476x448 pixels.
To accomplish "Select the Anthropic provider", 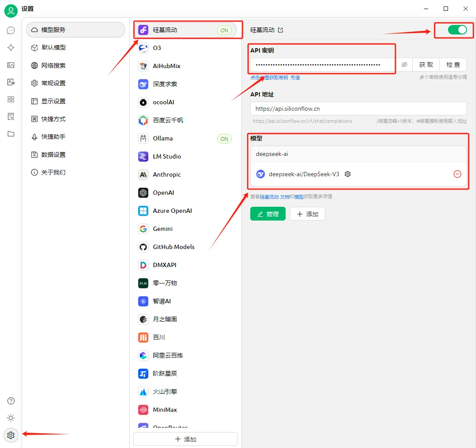I will (x=186, y=174).
